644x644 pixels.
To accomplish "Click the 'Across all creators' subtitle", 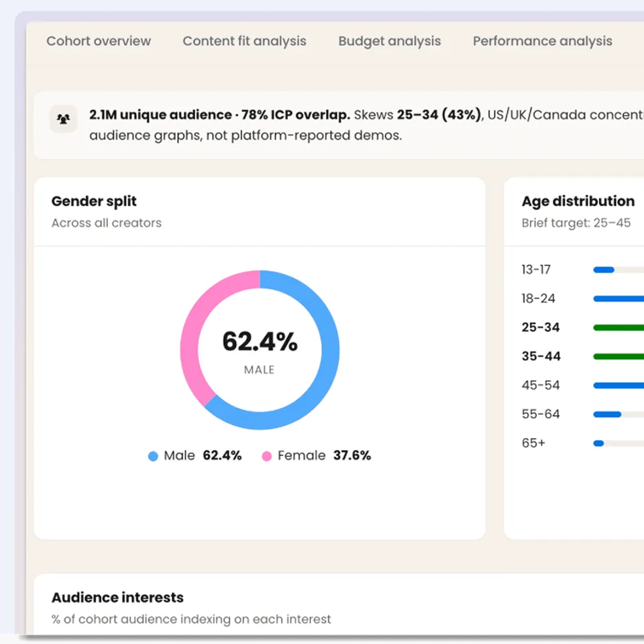I will pyautogui.click(x=107, y=223).
